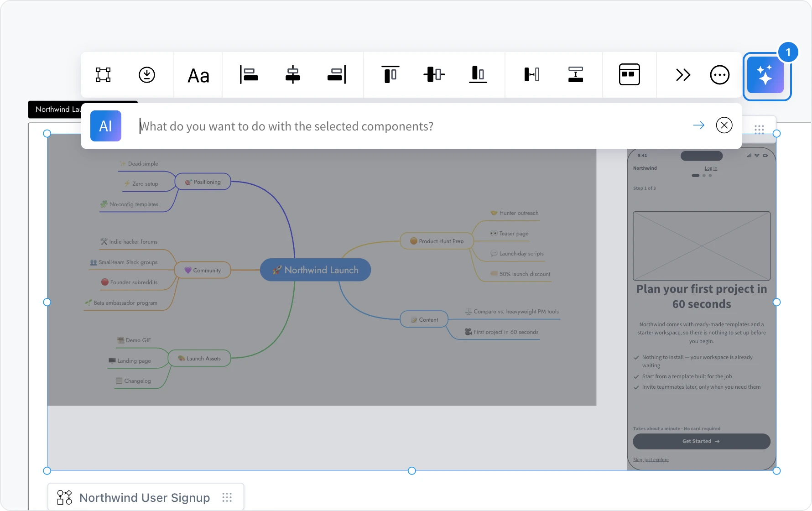Click grid dots handle above phone mockup

click(x=759, y=130)
